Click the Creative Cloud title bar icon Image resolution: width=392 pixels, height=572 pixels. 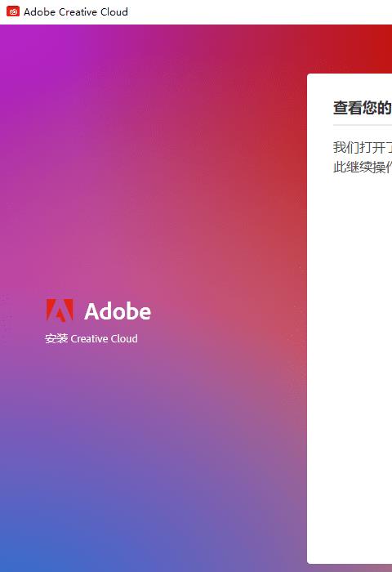(13, 11)
